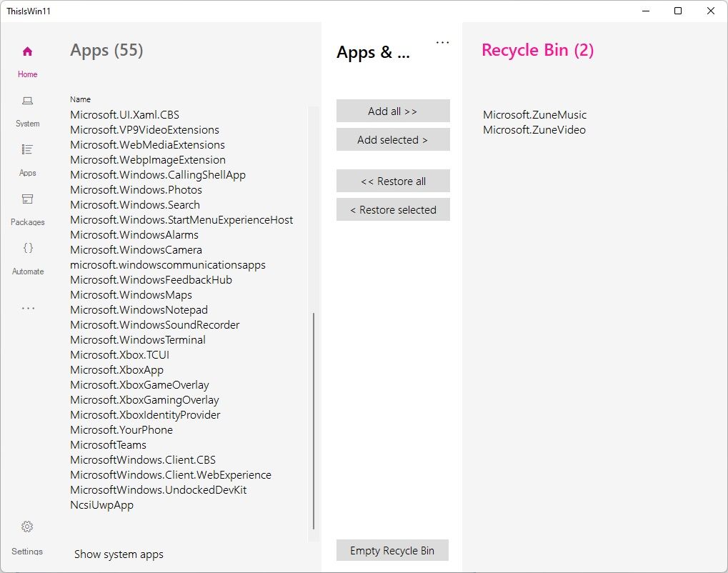Select Microsoft.WindowsSoundRecorder entry
Viewport: 728px width, 573px height.
click(154, 325)
